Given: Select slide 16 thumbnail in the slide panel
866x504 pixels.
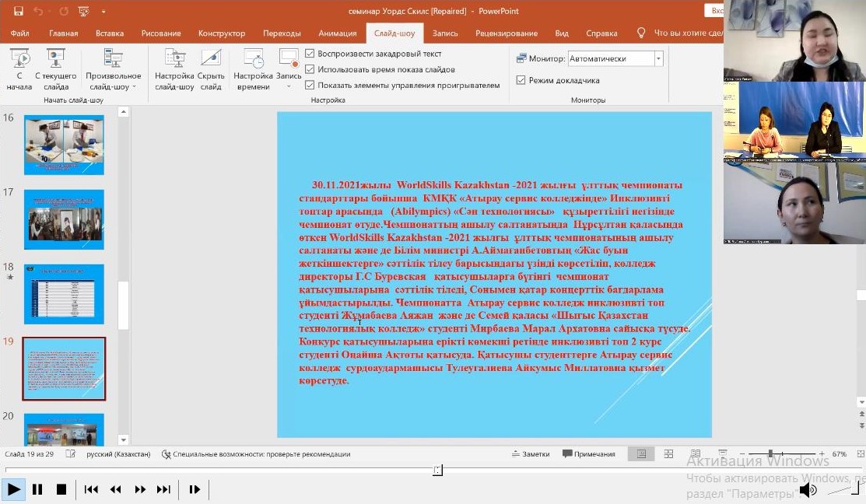Looking at the screenshot, I should (x=64, y=145).
